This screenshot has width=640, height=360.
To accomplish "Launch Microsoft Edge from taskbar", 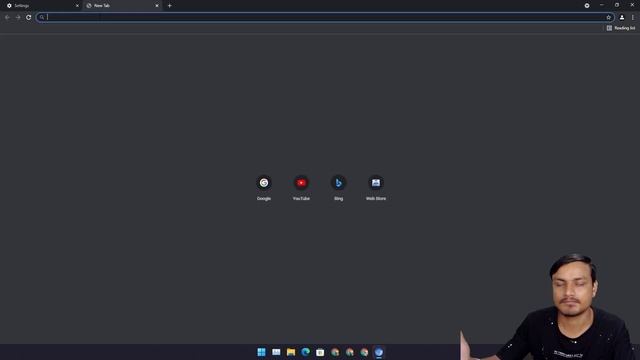I will 305,352.
